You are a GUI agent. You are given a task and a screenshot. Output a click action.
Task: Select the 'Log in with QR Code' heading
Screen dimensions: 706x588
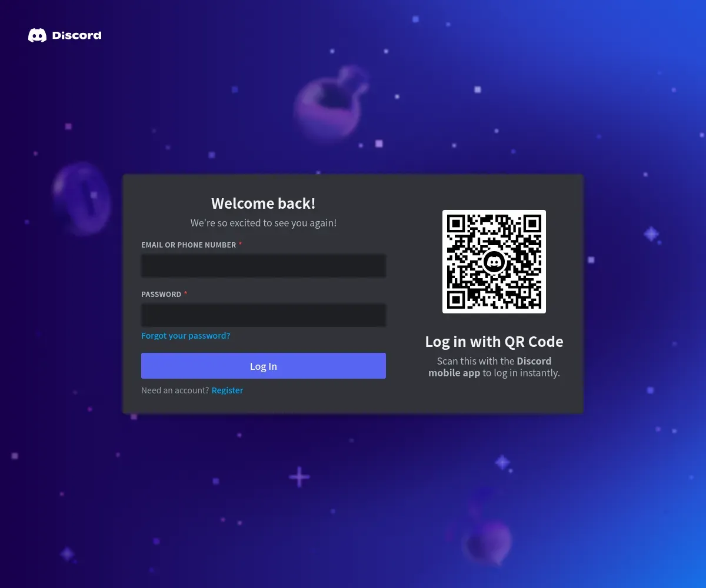tap(494, 342)
